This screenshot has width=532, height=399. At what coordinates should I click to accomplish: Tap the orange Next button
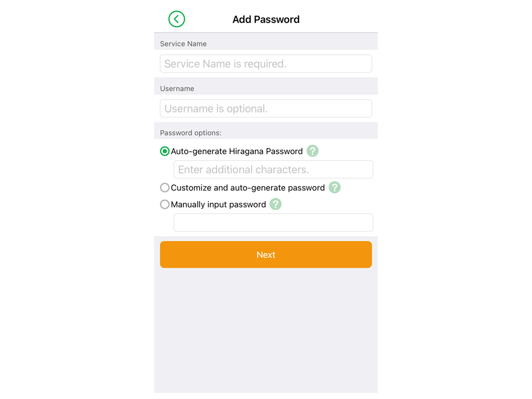tap(265, 254)
